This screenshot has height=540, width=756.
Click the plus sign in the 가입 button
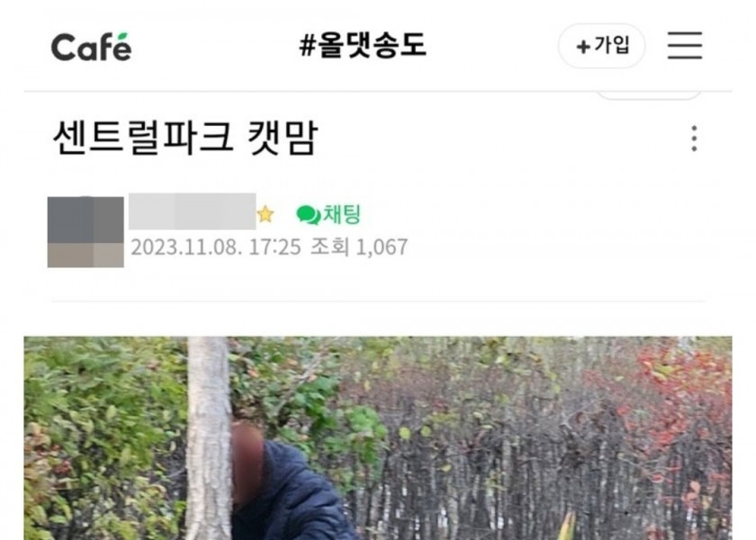[583, 47]
